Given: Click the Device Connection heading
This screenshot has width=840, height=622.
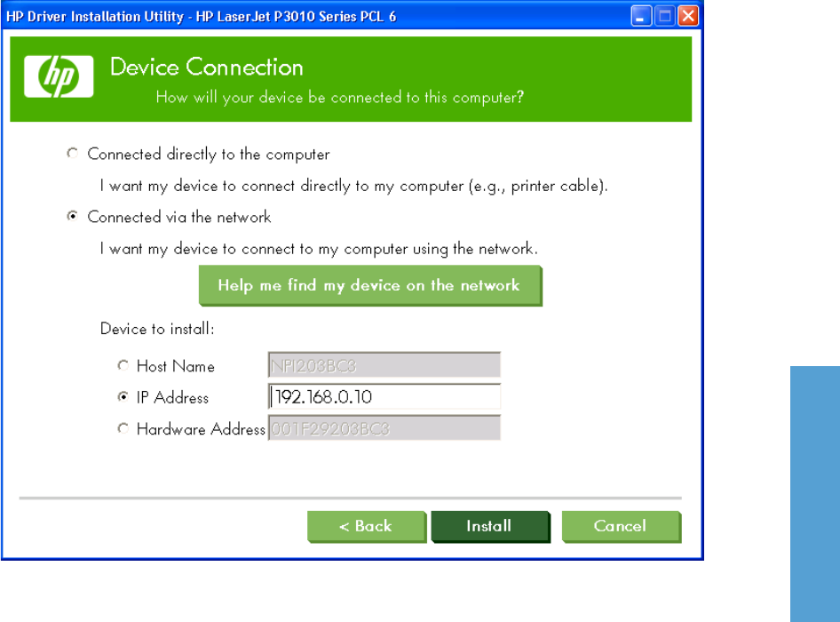Looking at the screenshot, I should [207, 68].
